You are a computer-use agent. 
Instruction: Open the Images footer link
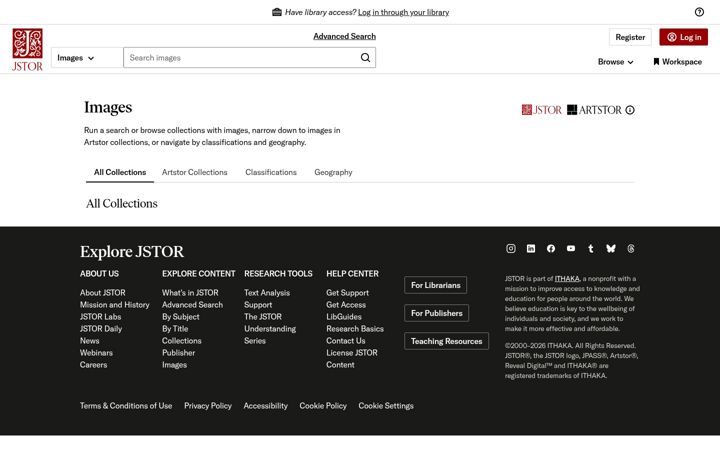[x=174, y=365]
